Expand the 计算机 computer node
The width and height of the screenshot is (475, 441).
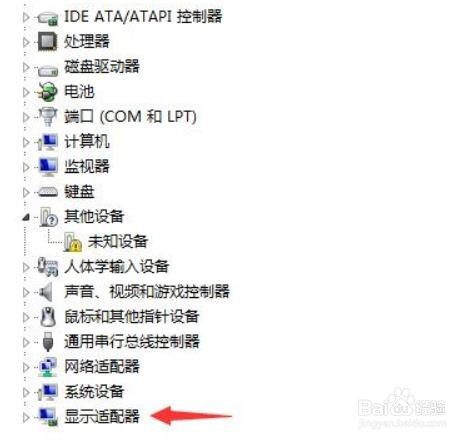[x=26, y=142]
